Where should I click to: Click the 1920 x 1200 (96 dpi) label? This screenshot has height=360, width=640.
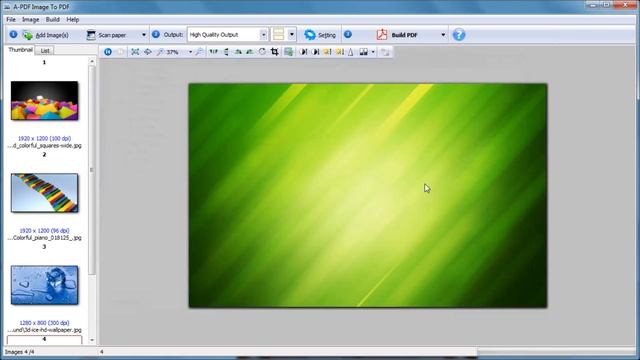pyautogui.click(x=44, y=231)
